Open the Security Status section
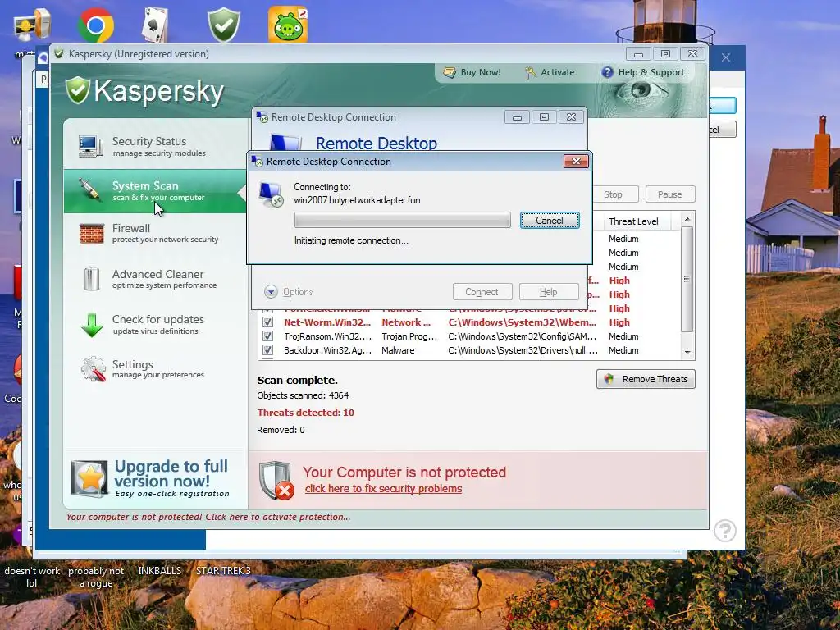This screenshot has width=840, height=630. click(x=155, y=146)
